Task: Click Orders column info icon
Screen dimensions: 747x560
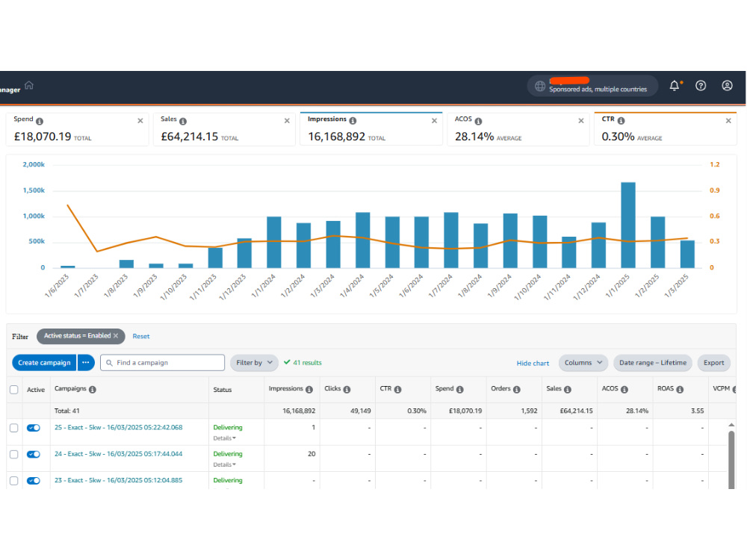Action: pos(516,390)
